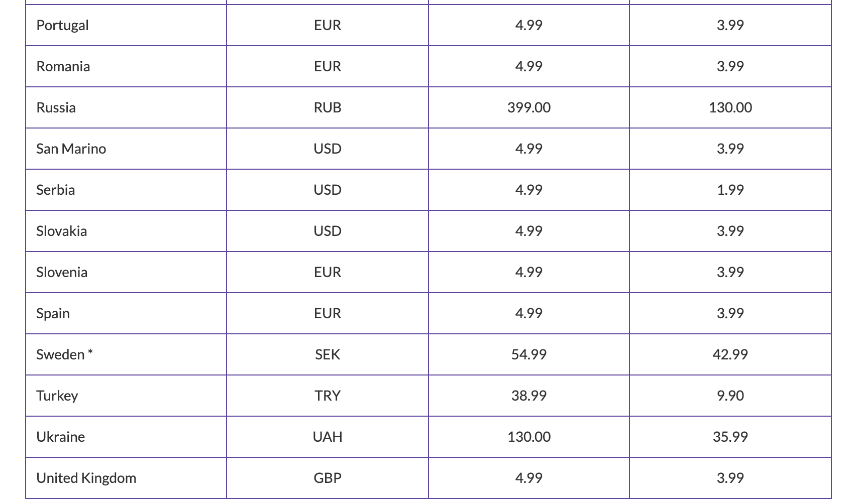Click the RUB currency code
Viewport: 851px width, 504px height.
pyautogui.click(x=328, y=107)
